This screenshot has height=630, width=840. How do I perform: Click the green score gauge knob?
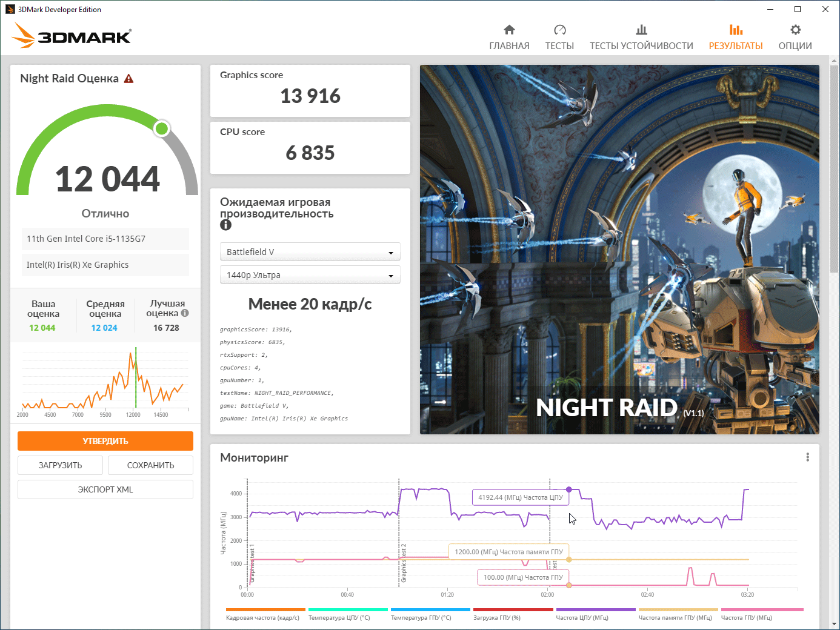[x=162, y=128]
